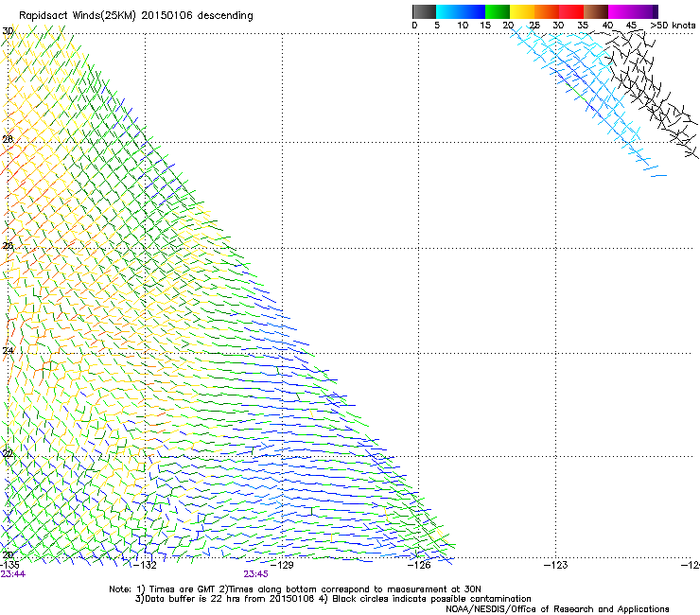Click the legend tick label 25
Screen dimensions: 700x615
(x=534, y=26)
